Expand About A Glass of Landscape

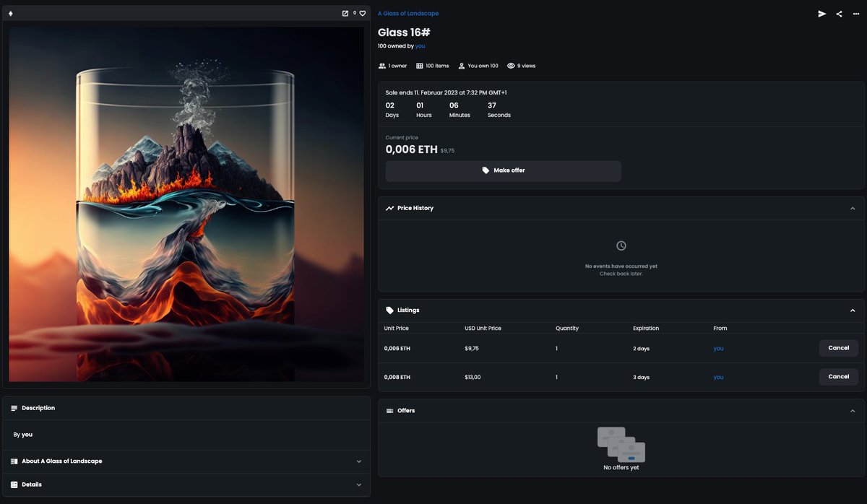click(x=359, y=461)
